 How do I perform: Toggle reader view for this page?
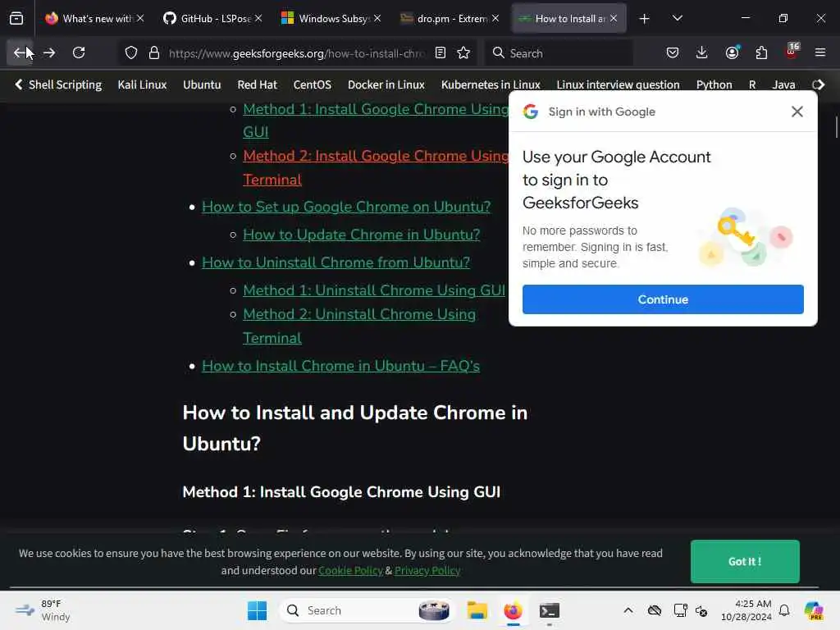[x=441, y=53]
